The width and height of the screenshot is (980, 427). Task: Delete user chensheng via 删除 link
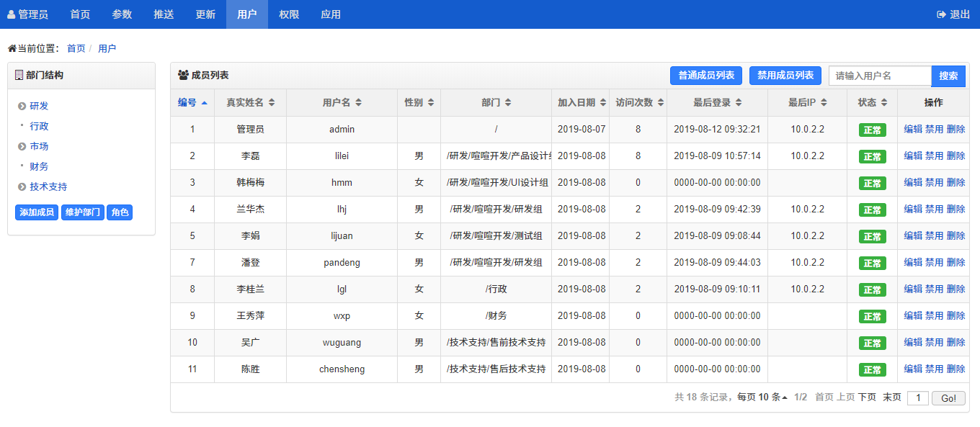pyautogui.click(x=956, y=369)
